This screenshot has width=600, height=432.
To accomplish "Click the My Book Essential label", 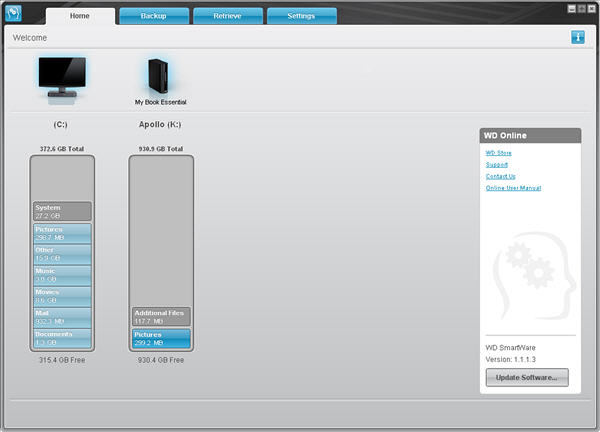I will [x=160, y=102].
